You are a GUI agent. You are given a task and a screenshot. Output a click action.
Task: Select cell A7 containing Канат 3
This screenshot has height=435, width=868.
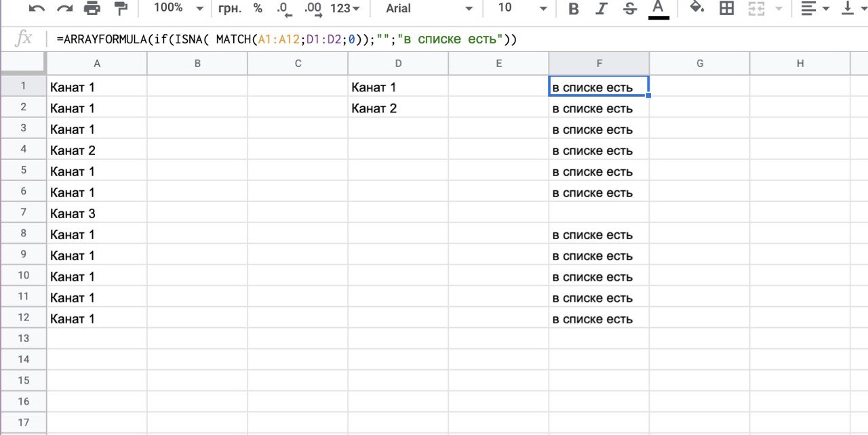point(97,213)
